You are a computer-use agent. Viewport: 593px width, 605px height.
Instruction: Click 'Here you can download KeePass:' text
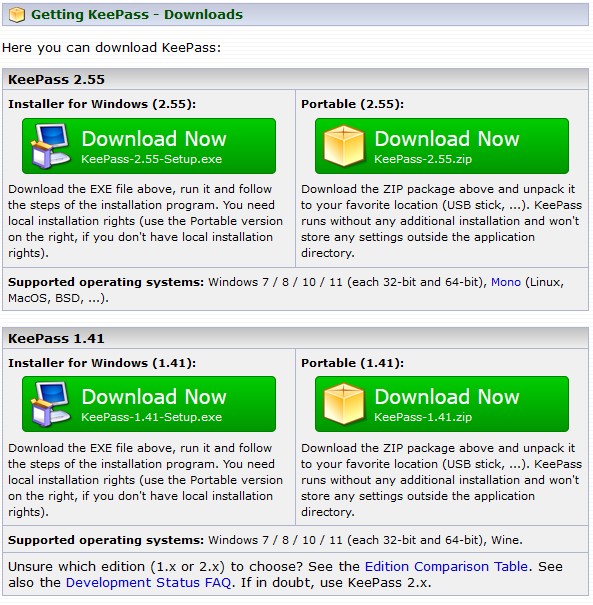point(112,48)
